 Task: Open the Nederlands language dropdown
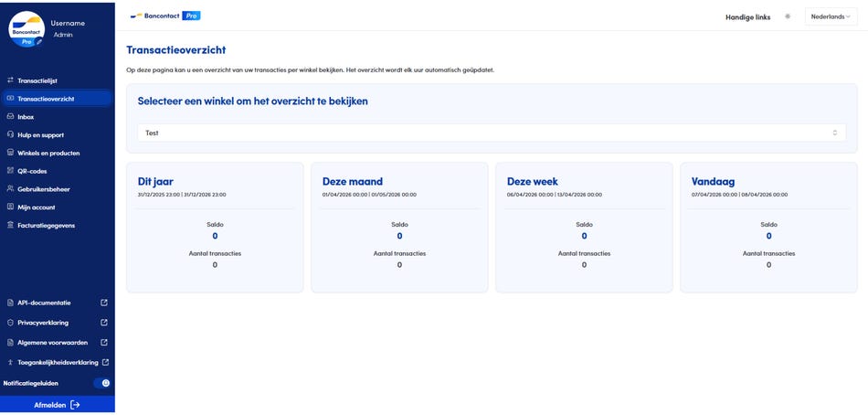(831, 16)
